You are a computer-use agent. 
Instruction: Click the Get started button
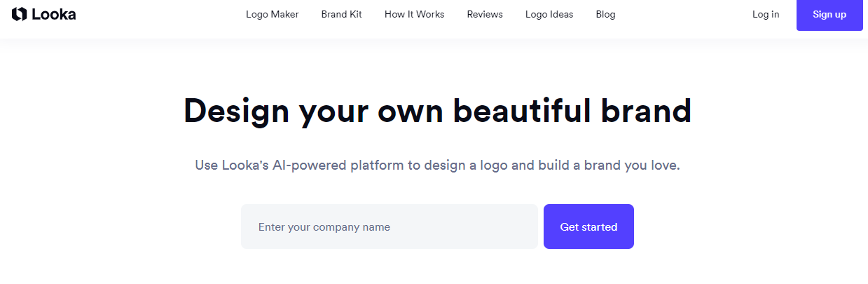588,226
